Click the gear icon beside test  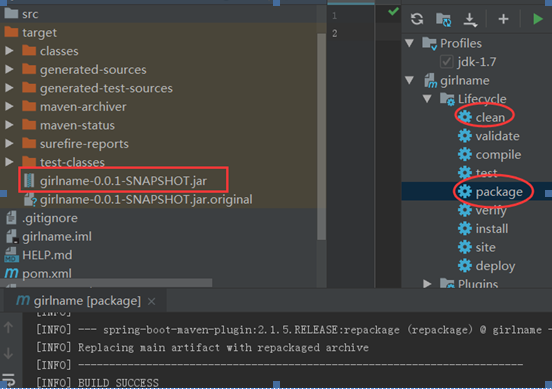click(x=465, y=172)
